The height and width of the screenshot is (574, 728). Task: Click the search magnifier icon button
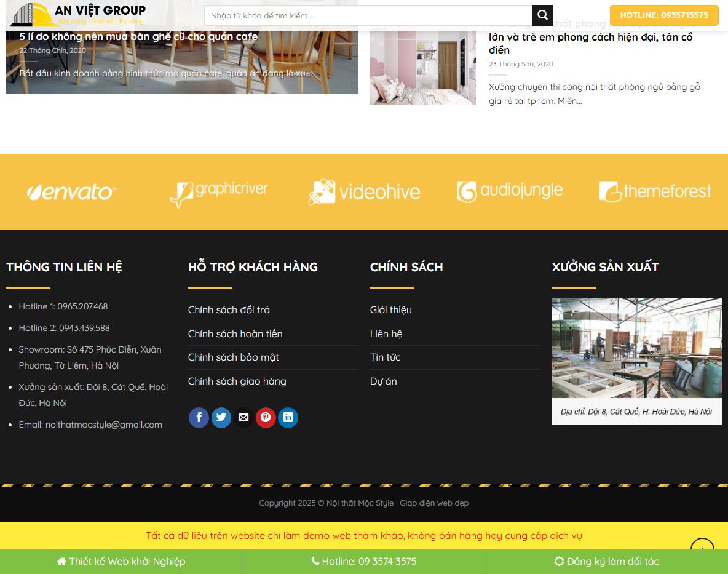point(542,15)
